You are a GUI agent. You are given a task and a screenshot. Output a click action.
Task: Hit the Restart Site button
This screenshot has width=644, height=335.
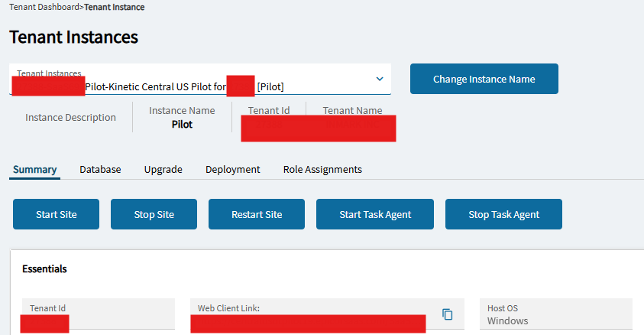[257, 214]
